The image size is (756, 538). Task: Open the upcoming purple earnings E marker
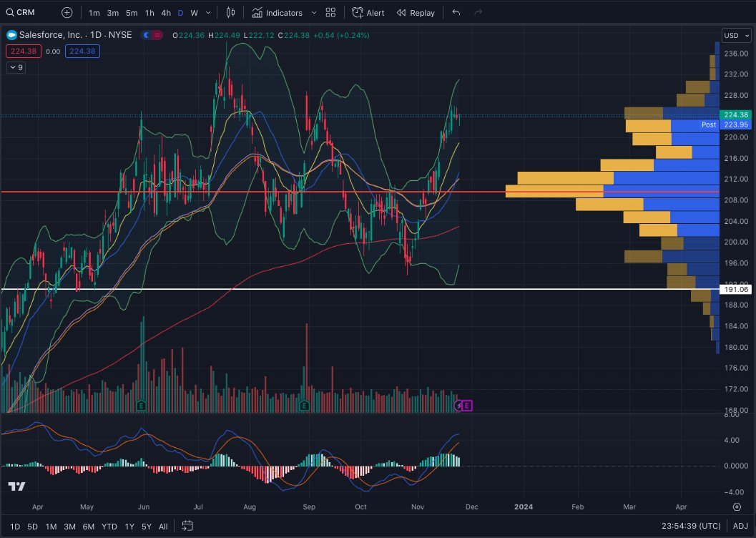coord(467,406)
